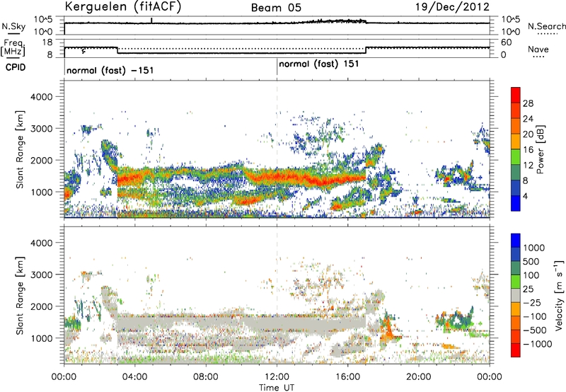Click the velocity colorbar value "500"

[x=531, y=261]
